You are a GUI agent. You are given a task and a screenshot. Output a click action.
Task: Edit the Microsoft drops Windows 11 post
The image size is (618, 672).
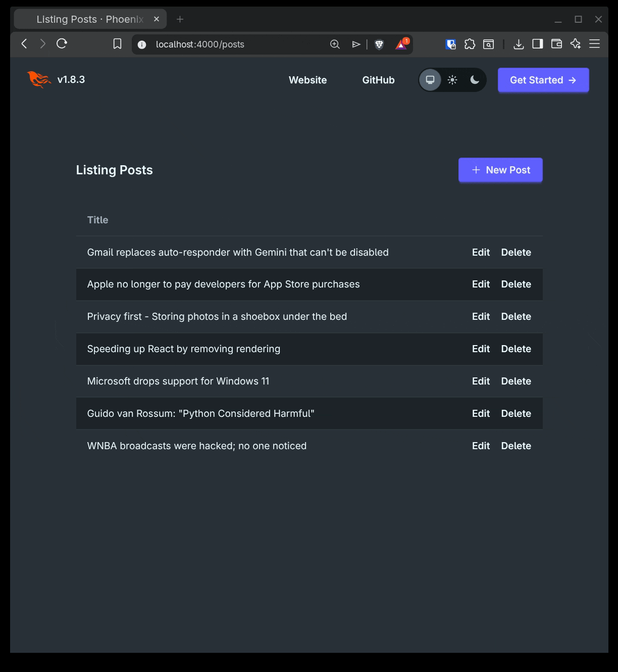pyautogui.click(x=480, y=381)
